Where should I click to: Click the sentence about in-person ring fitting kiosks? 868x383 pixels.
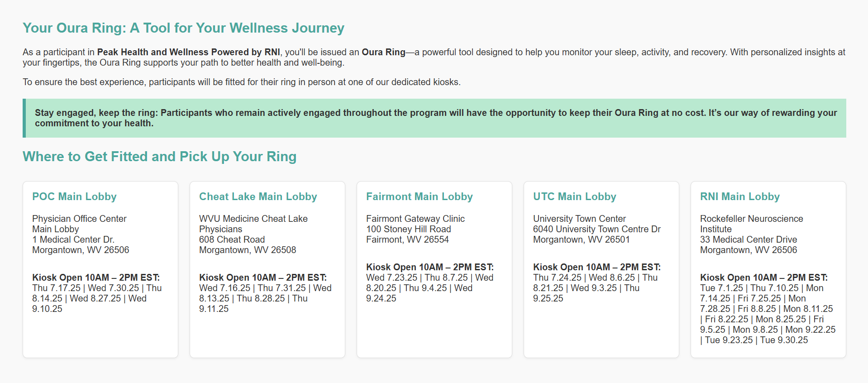coord(241,82)
